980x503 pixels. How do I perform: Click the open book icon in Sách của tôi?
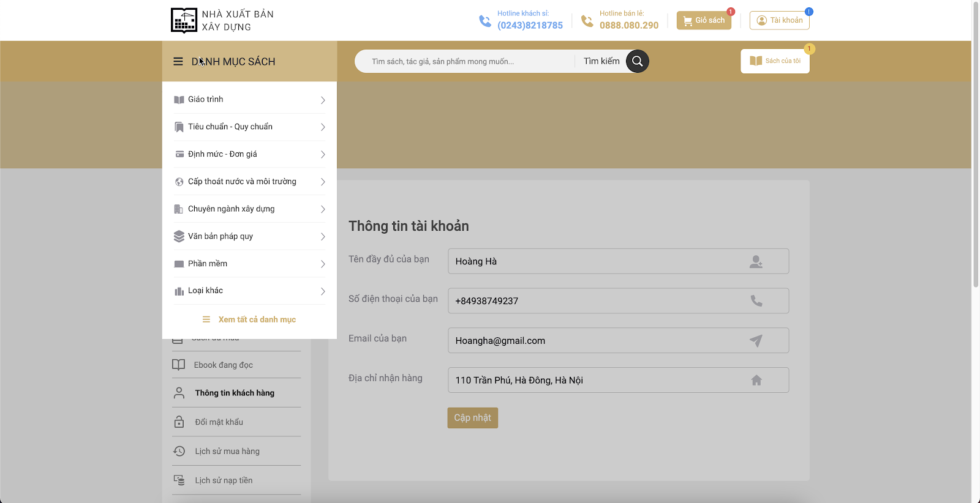click(756, 61)
